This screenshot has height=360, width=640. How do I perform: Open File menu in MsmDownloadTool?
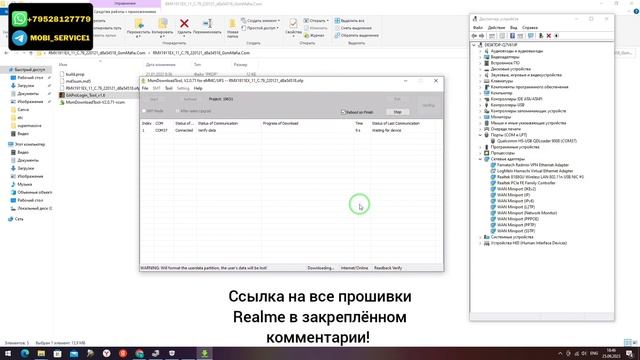click(x=145, y=88)
